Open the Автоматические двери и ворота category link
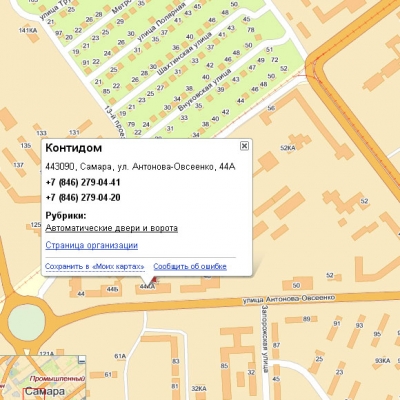400x400 pixels. pos(111,228)
